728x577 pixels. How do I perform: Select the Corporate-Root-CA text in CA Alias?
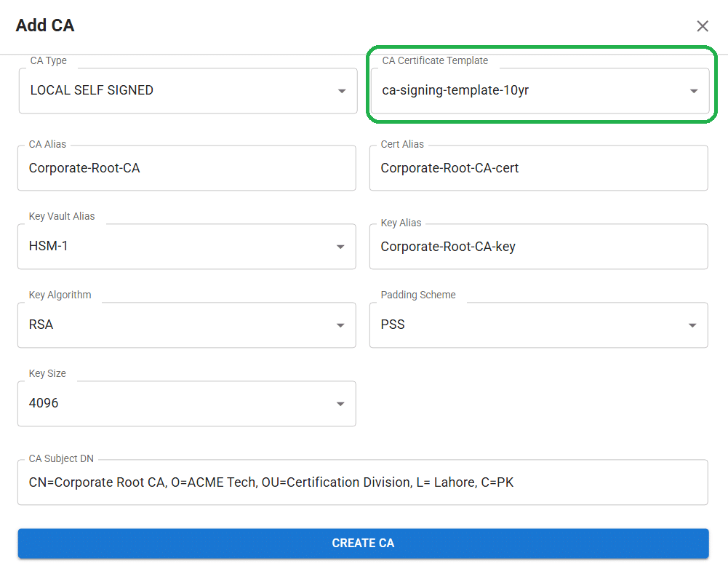83,168
